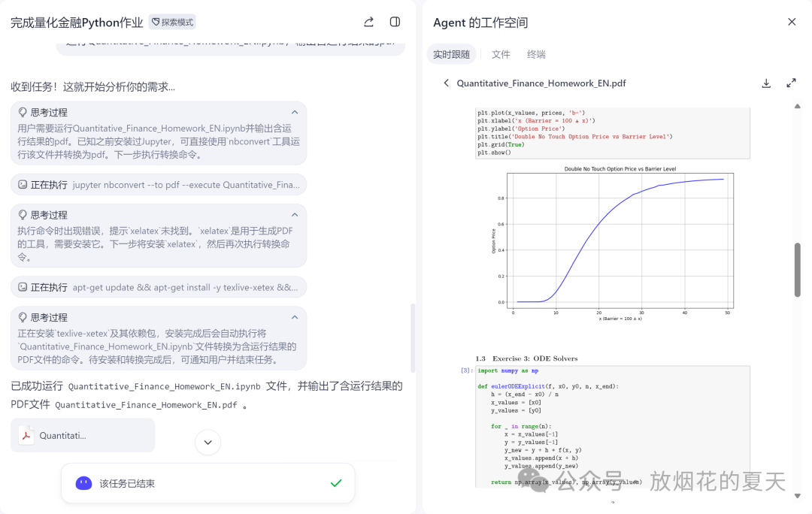Click the green checkmark in task-ended bar

(x=336, y=483)
